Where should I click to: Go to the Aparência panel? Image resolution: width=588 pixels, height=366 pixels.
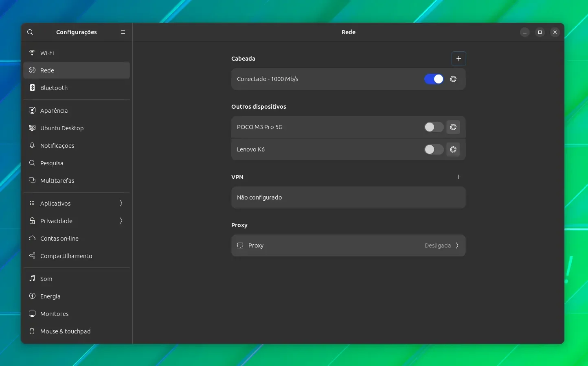pos(77,111)
